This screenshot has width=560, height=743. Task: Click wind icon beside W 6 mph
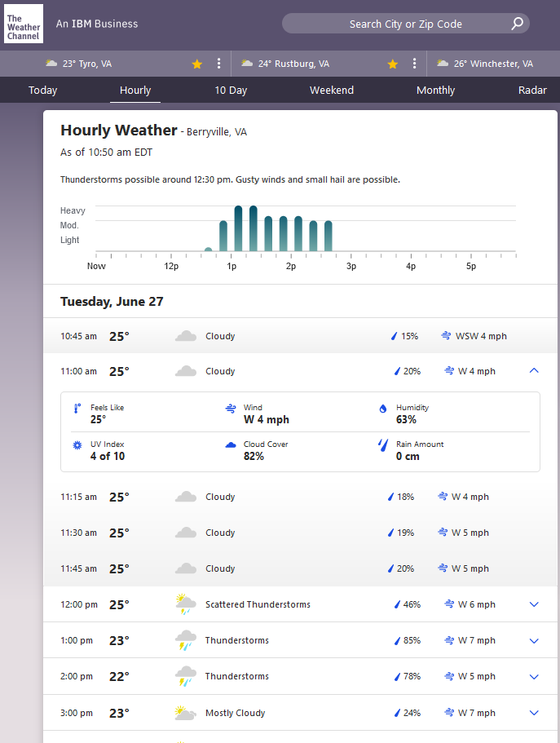coord(449,604)
